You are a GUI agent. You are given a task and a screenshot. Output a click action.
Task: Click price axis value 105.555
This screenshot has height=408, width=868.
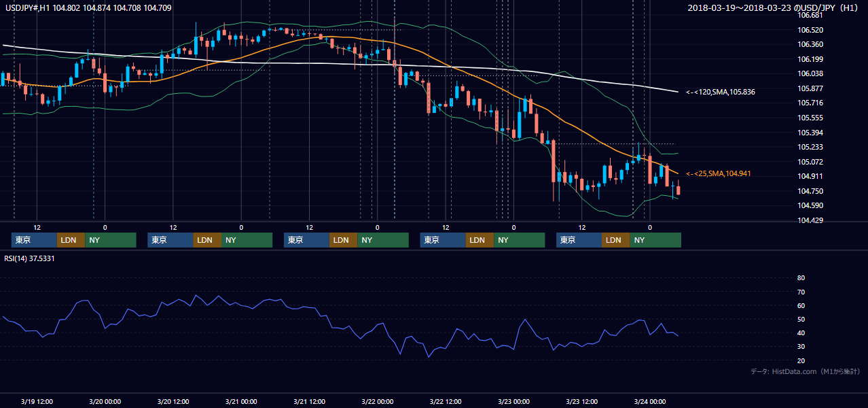click(x=810, y=118)
